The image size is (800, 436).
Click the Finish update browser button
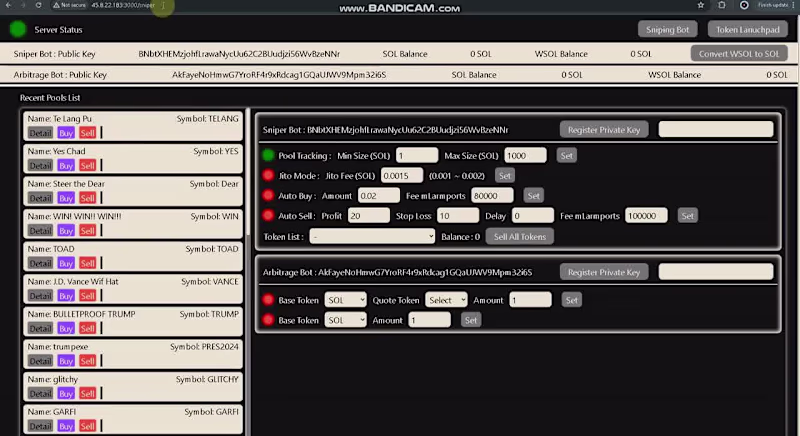click(773, 5)
